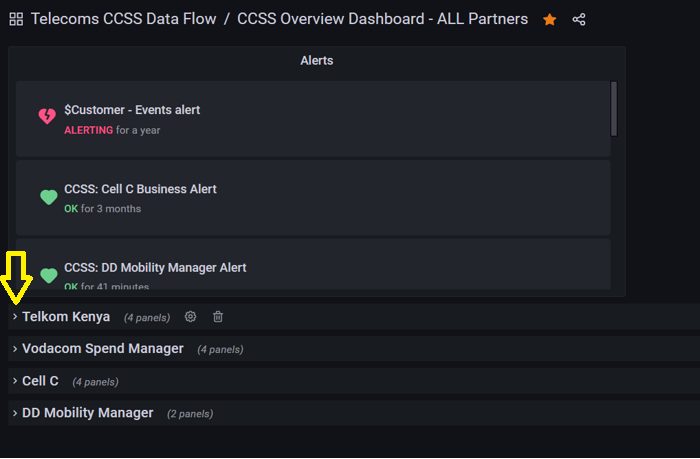
Task: Click the green heart icon of the Cell C Business Alert
Action: pos(49,197)
